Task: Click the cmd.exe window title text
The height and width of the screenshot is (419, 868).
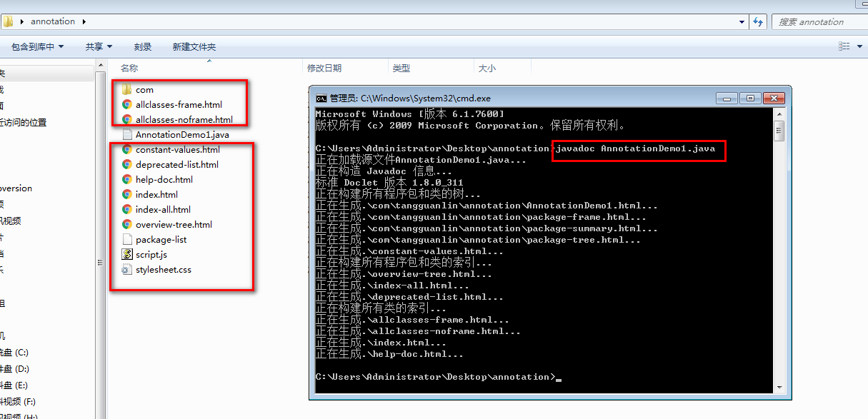Action: coord(410,98)
